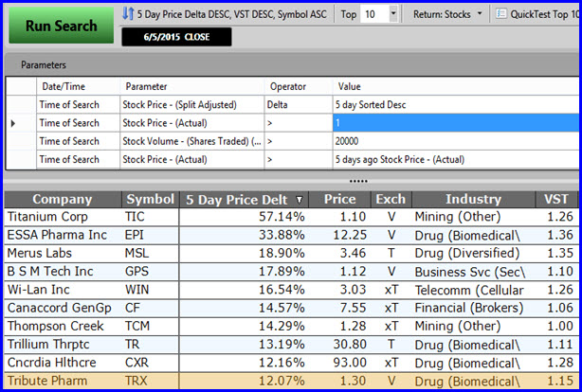
Task: Select the Titanium Corp row
Action: click(291, 217)
